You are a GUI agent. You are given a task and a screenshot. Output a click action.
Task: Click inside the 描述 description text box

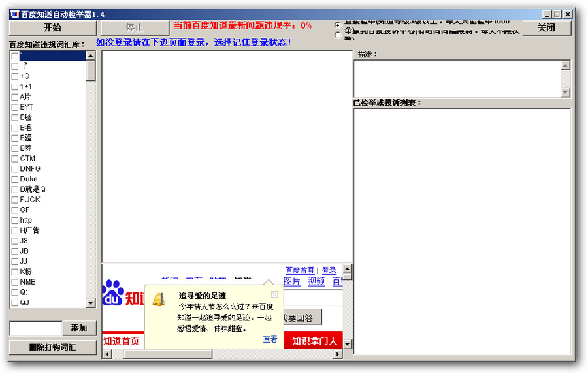click(x=457, y=79)
